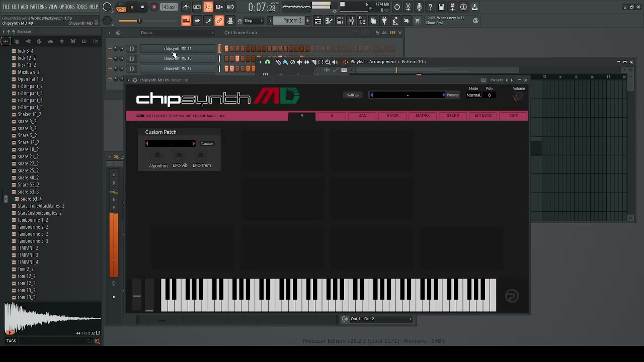Screen dimensions: 644x362
Task: Click the microphone one-click recording icon
Action: (419, 7)
